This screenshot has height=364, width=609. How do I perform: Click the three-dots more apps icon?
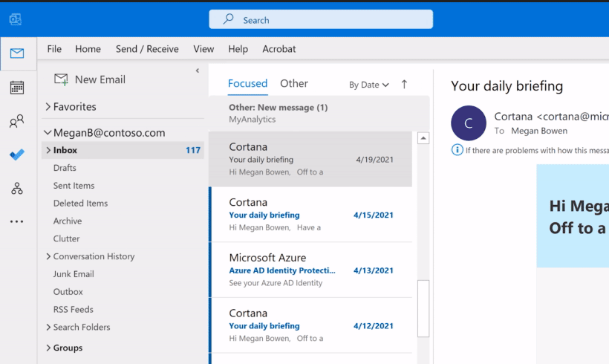(16, 221)
